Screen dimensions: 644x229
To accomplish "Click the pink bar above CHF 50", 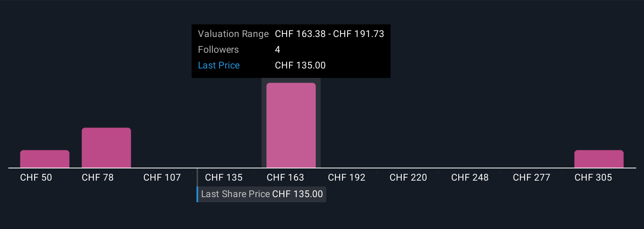I will (x=45, y=159).
